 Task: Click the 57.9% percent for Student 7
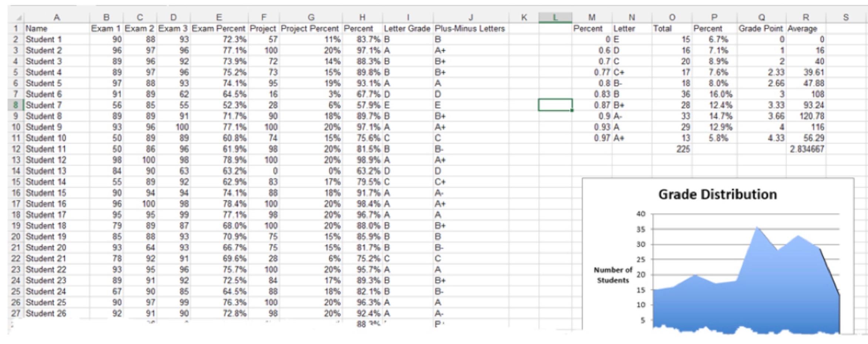click(362, 105)
